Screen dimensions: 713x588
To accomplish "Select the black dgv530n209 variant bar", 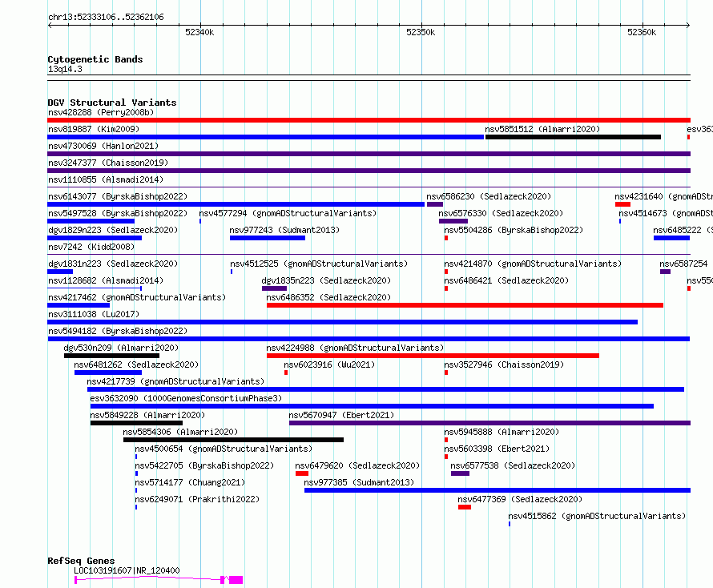I will (x=112, y=356).
